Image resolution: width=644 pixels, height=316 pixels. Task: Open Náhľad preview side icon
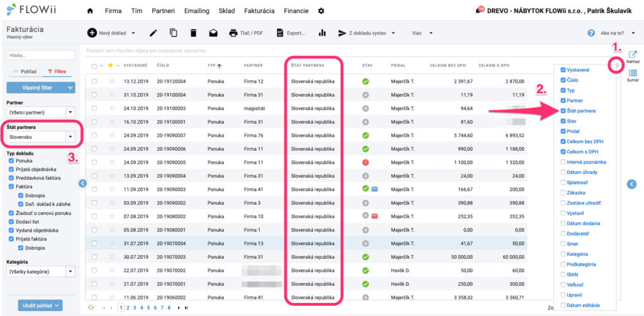(x=633, y=57)
